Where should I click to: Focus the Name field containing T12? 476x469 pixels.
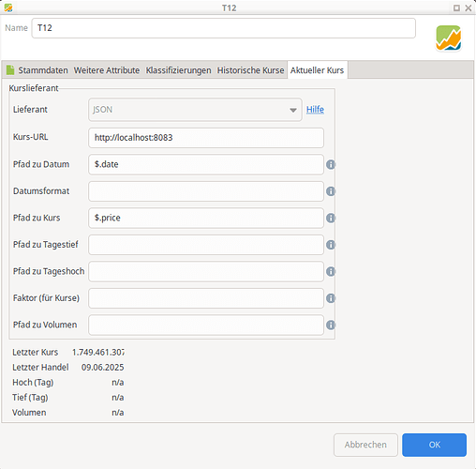(x=223, y=28)
